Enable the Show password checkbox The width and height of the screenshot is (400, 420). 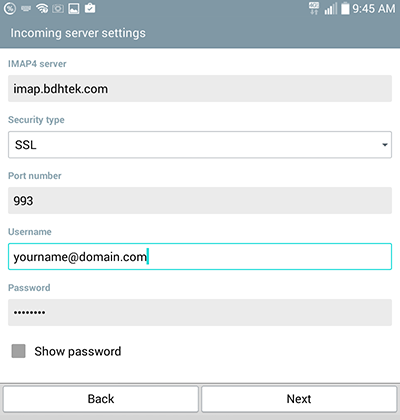pos(18,351)
